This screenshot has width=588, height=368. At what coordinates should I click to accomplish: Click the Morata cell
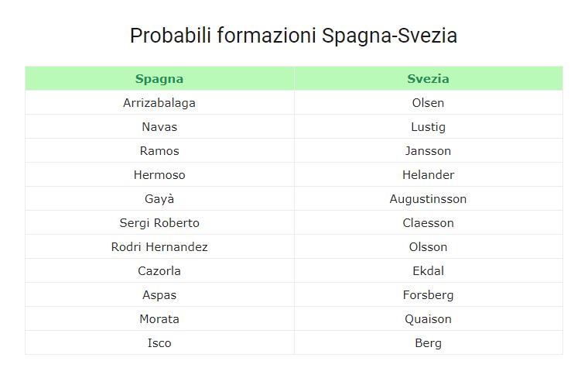(x=159, y=319)
